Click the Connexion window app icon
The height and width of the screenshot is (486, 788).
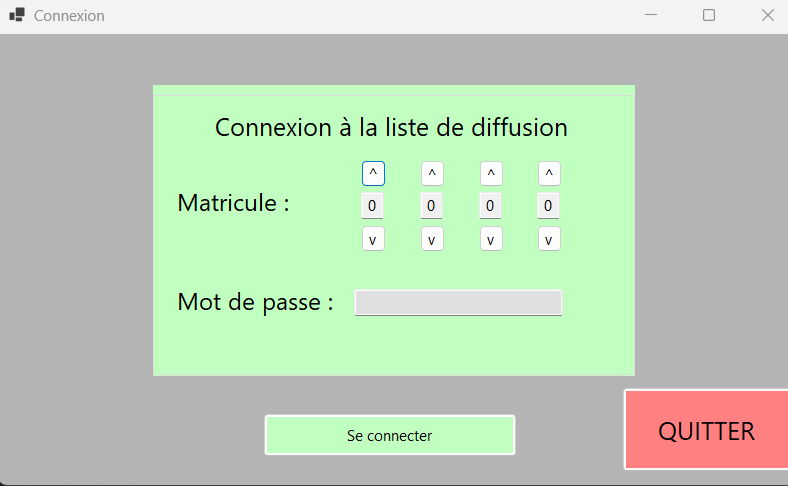(17, 16)
